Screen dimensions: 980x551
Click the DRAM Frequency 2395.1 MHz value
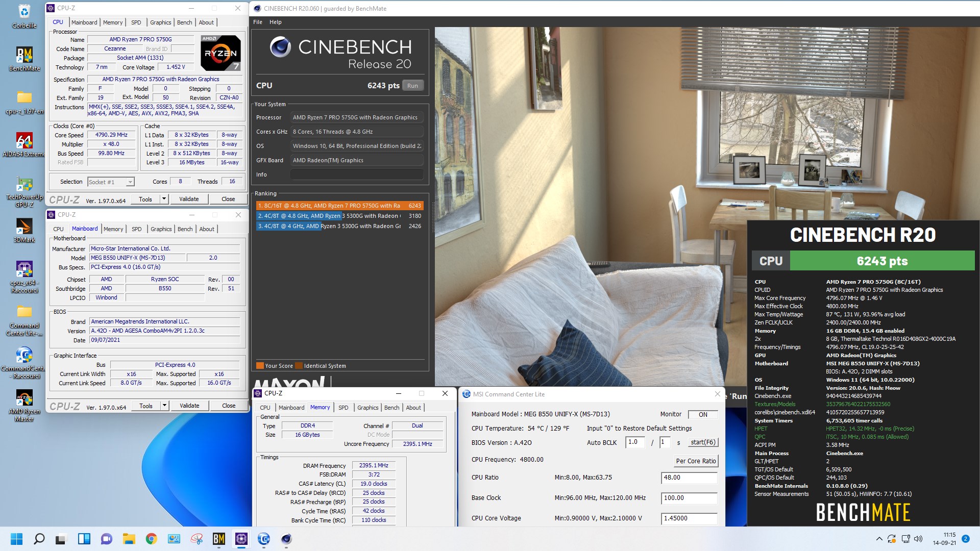[x=374, y=466]
